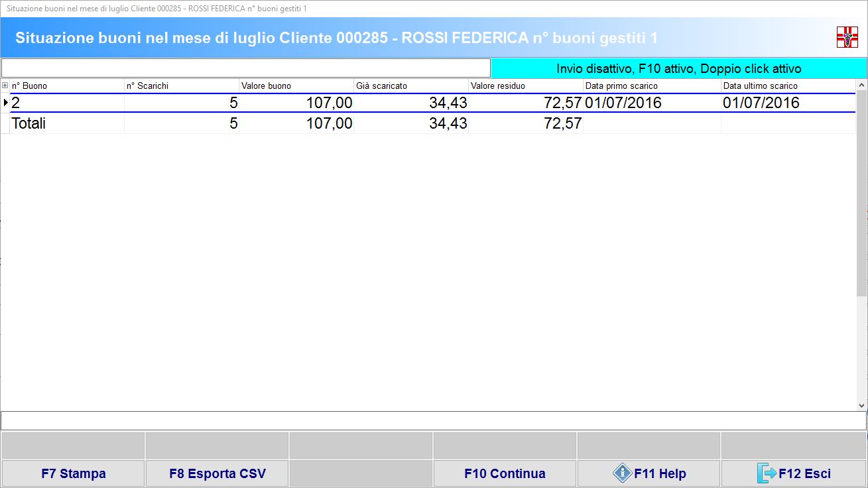The height and width of the screenshot is (488, 868).
Task: Sort by Data primo scarico header
Action: 651,86
